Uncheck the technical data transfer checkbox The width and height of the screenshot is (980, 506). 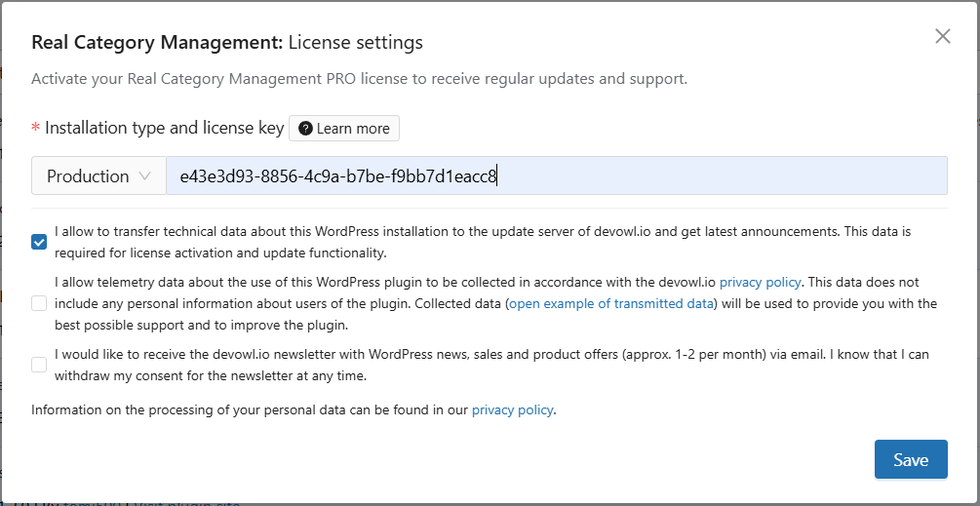(39, 242)
